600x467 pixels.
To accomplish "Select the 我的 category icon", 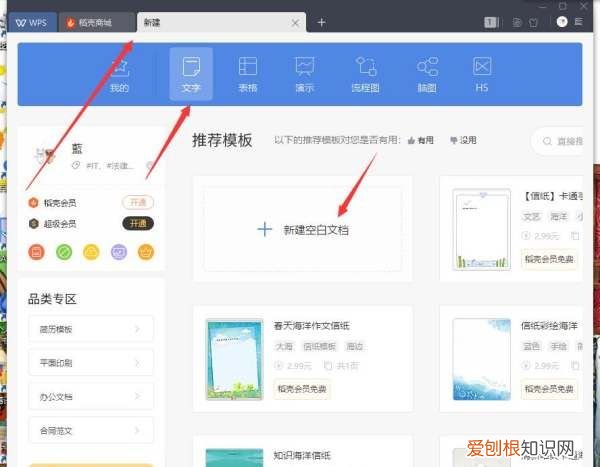I will click(119, 74).
